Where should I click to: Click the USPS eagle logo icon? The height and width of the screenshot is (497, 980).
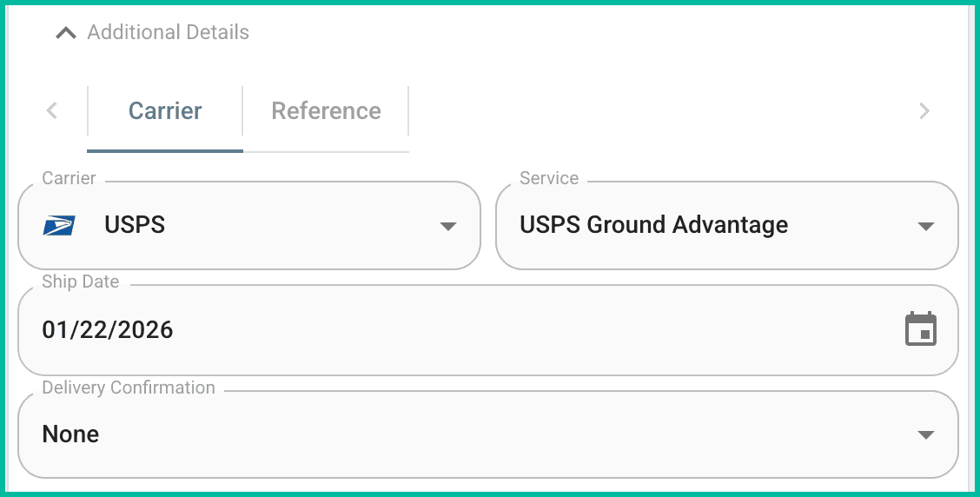click(x=59, y=225)
